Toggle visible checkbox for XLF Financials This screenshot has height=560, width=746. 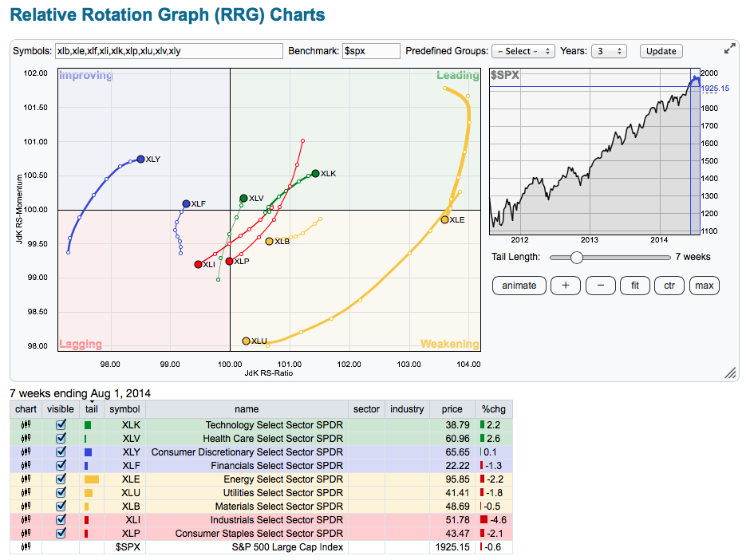click(61, 466)
